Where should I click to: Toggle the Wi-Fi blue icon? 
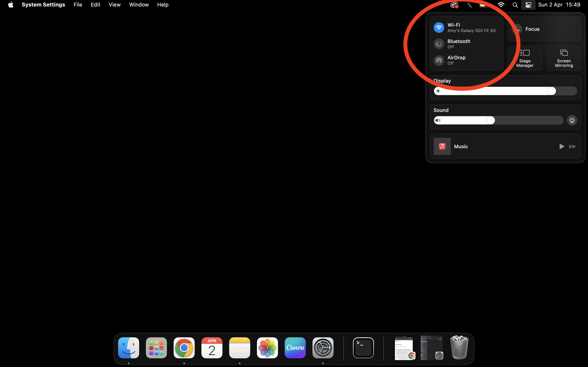(x=439, y=28)
